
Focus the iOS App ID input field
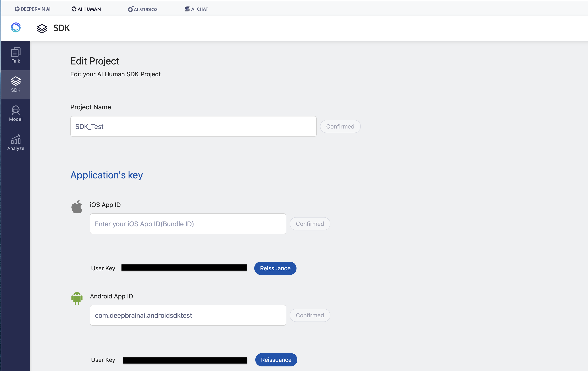coord(188,224)
